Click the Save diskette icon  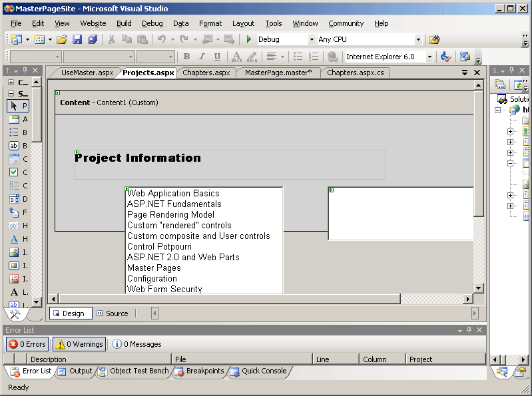tap(77, 40)
